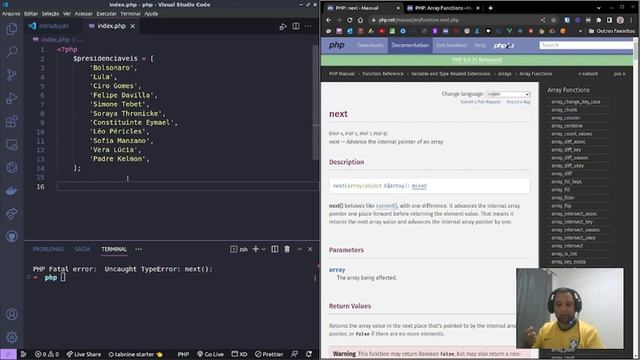This screenshot has height=360, width=640.
Task: Open Source Control view in the activity bar
Action: [x=12, y=75]
